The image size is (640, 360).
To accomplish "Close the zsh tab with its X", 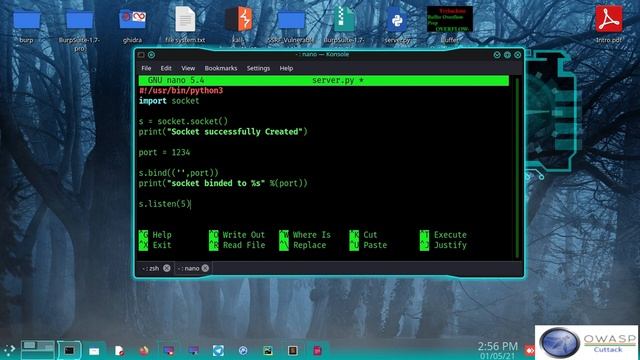I will tap(167, 268).
